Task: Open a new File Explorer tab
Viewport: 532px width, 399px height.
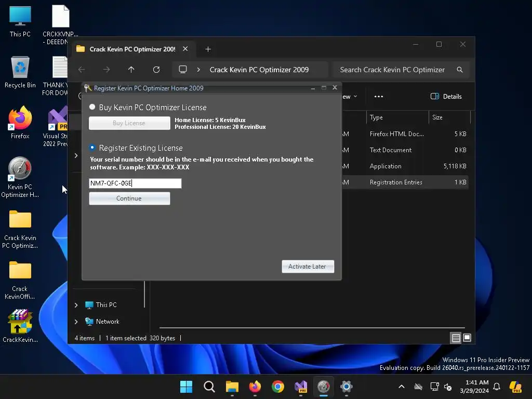Action: coord(208,49)
